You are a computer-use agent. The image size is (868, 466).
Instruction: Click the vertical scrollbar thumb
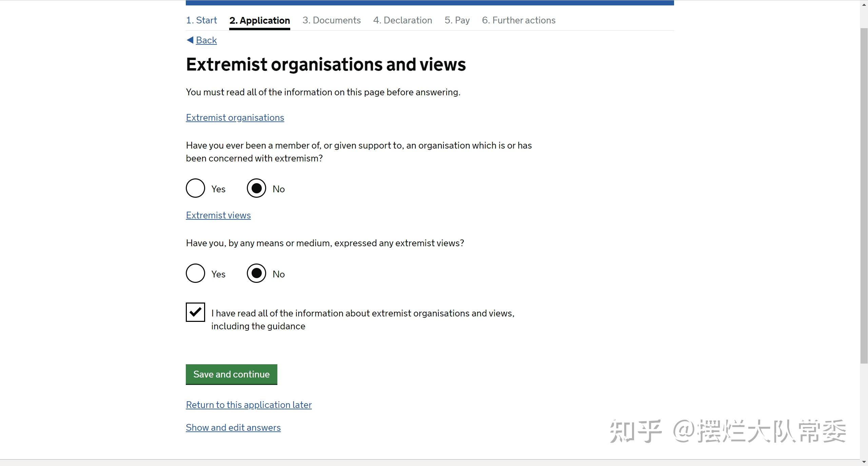[x=864, y=195]
